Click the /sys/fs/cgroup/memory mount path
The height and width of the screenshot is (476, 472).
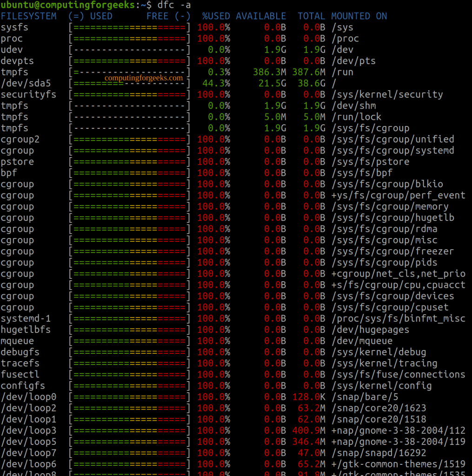click(x=390, y=206)
